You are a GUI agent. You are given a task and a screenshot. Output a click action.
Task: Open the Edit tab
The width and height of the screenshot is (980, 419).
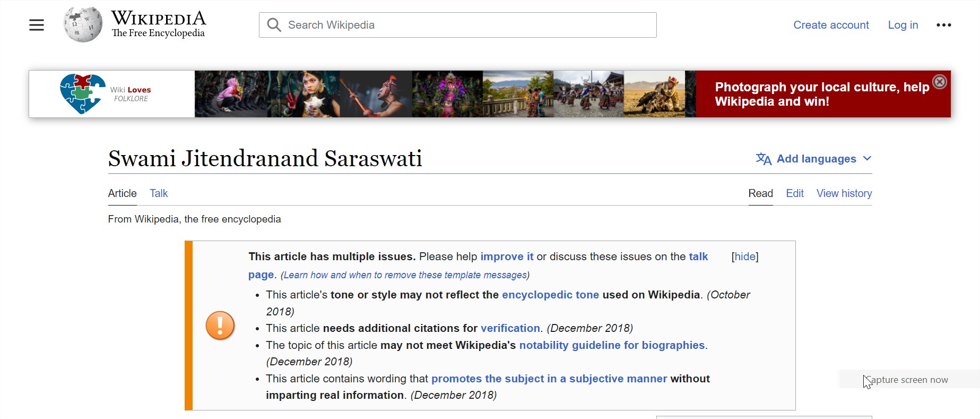pos(794,193)
